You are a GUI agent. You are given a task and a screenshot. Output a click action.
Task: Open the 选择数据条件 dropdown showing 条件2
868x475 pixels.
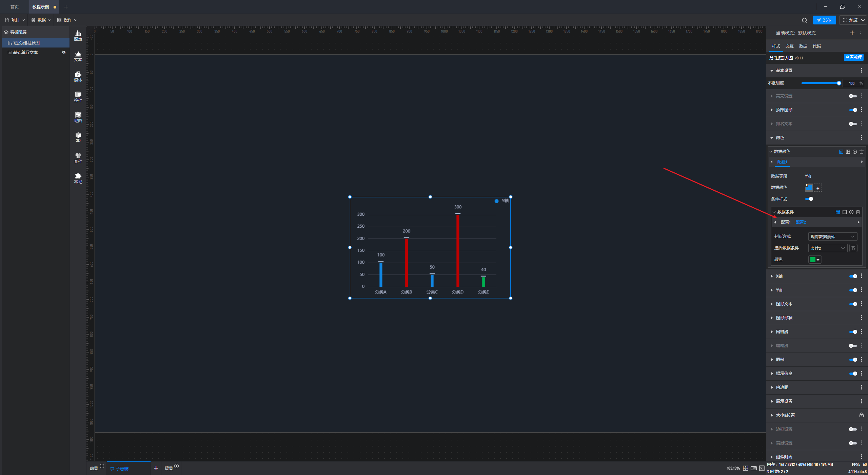pos(827,248)
